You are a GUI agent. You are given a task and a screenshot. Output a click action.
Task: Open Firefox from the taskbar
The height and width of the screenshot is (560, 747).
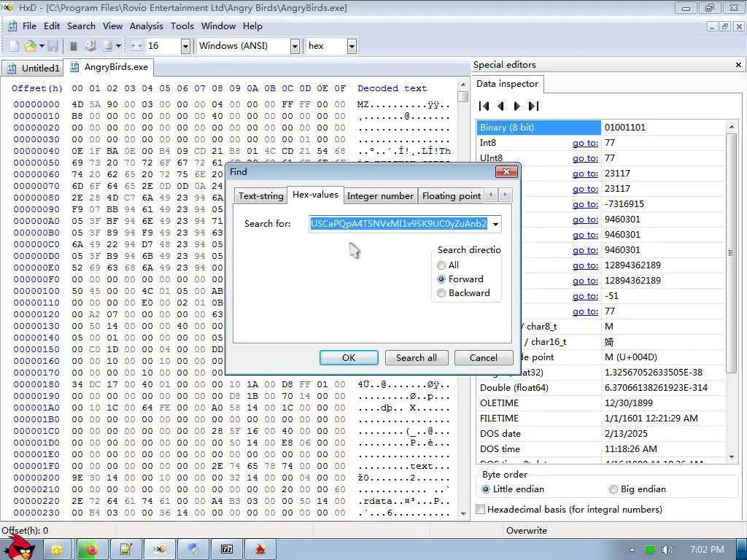90,550
